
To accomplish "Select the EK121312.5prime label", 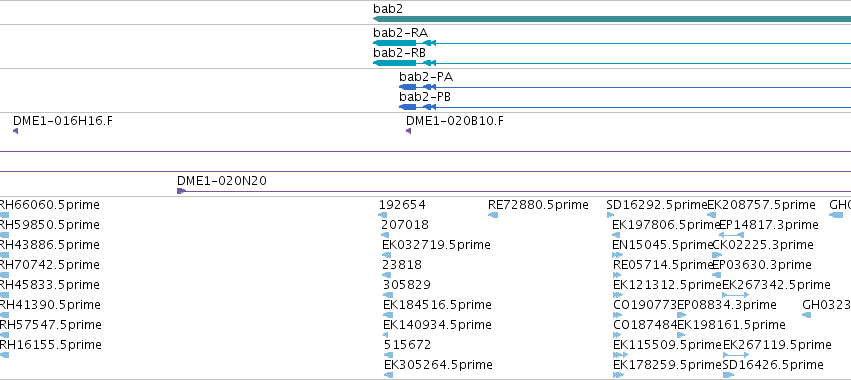I will click(x=668, y=285).
